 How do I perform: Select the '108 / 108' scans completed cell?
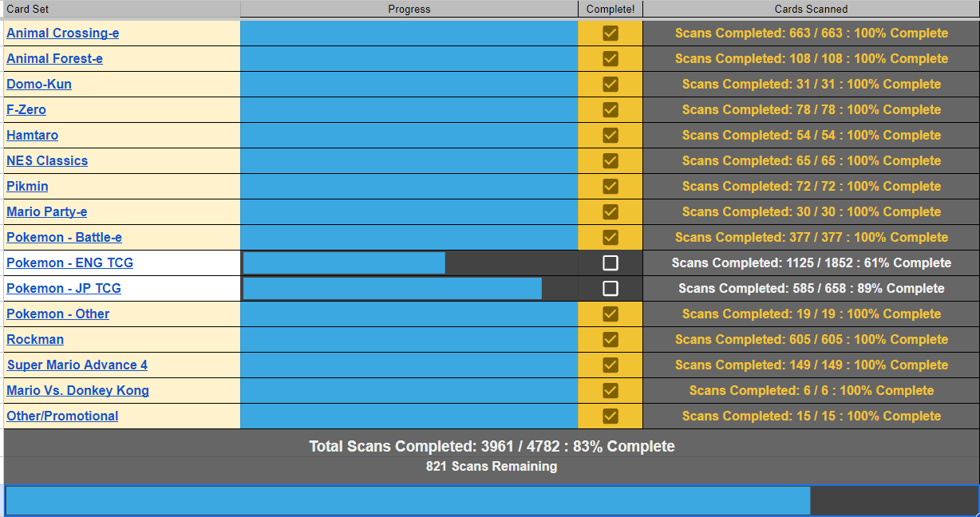pos(811,58)
